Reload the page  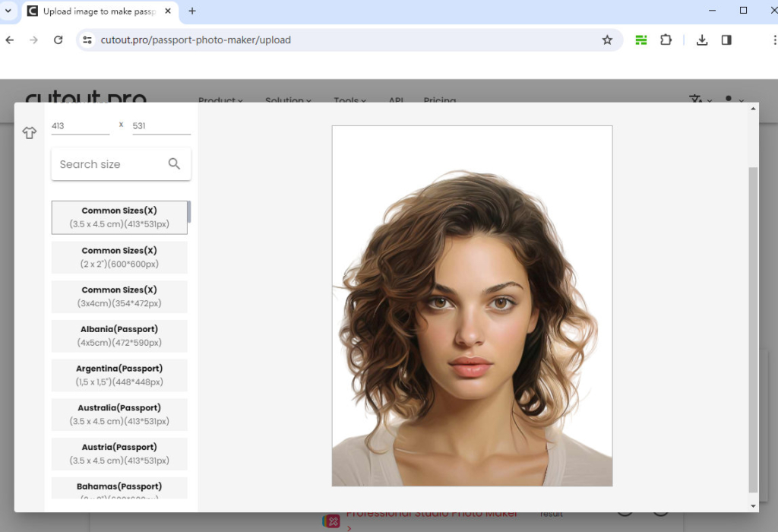click(58, 40)
